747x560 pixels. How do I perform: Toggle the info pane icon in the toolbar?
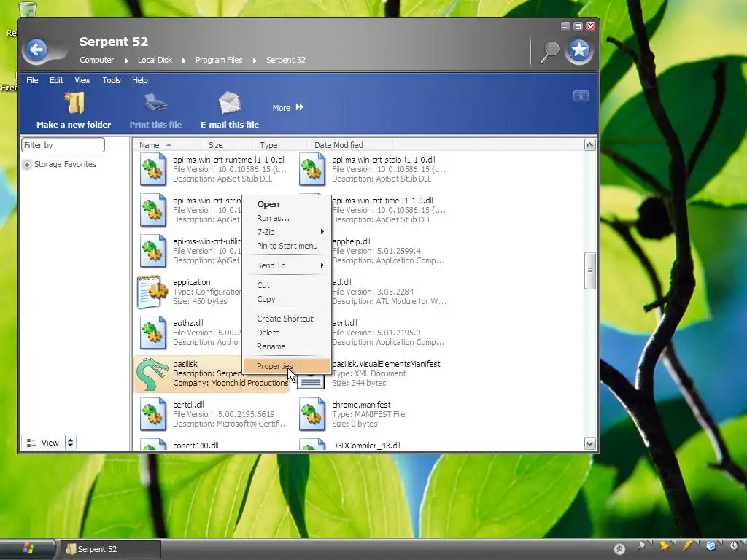coord(581,96)
